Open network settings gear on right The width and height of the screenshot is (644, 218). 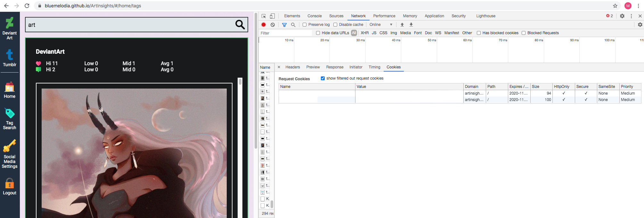640,25
